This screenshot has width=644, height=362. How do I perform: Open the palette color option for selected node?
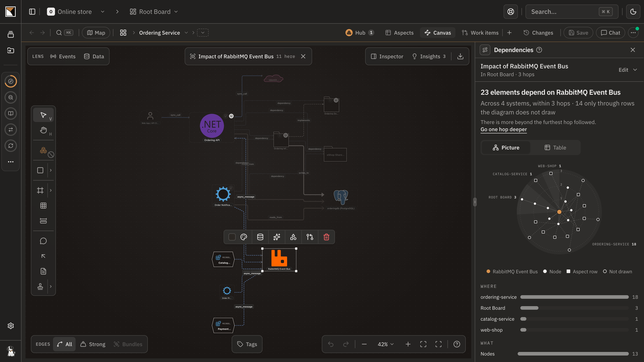click(x=244, y=237)
